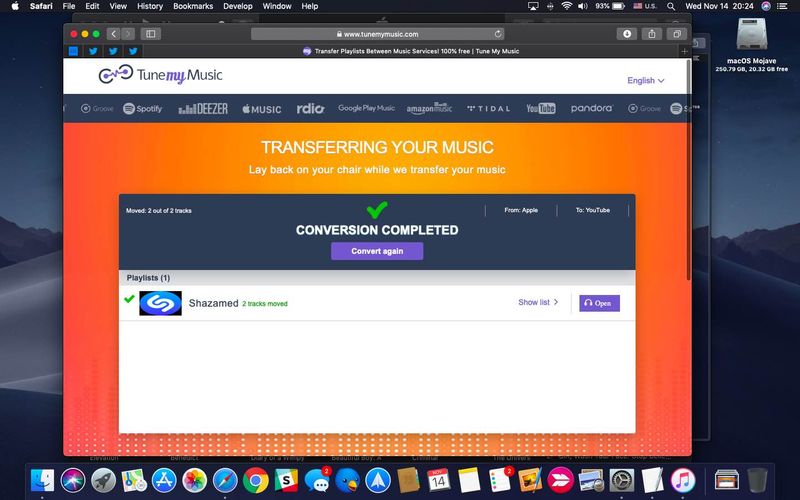
Task: Open the English language dropdown
Action: coord(645,81)
